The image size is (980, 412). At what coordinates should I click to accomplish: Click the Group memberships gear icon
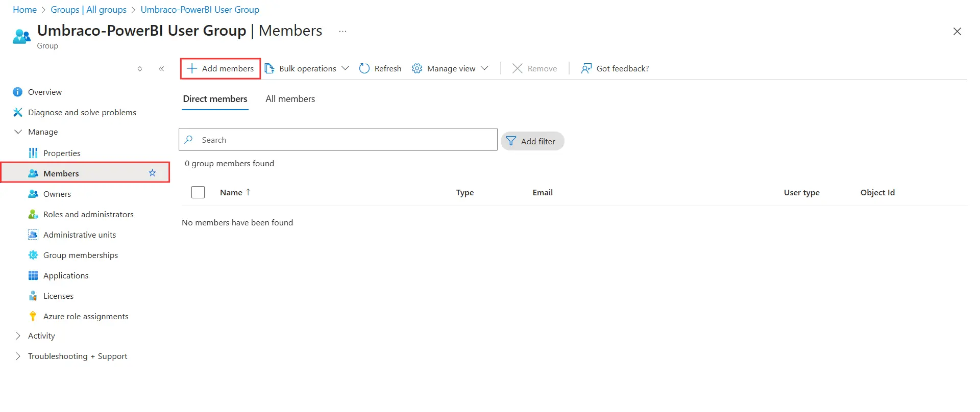coord(33,255)
